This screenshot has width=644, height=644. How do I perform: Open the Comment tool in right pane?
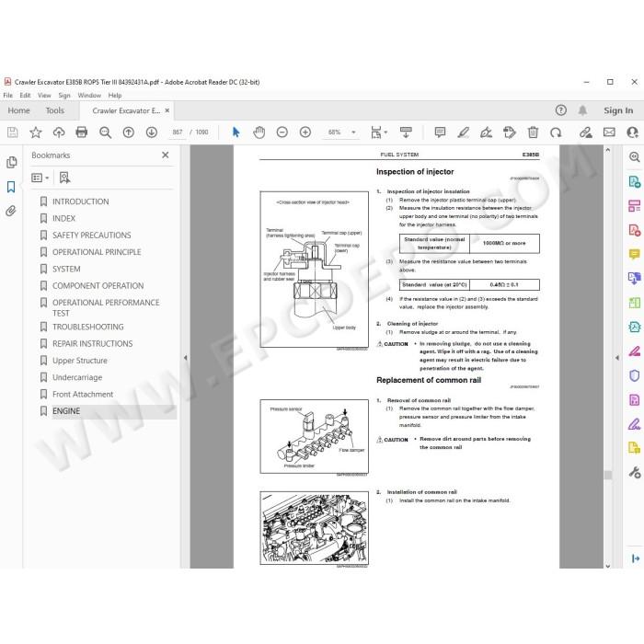[x=634, y=254]
